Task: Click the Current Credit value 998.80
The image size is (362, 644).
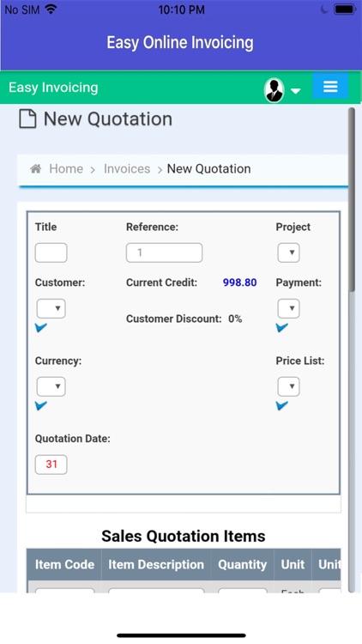Action: 239,283
